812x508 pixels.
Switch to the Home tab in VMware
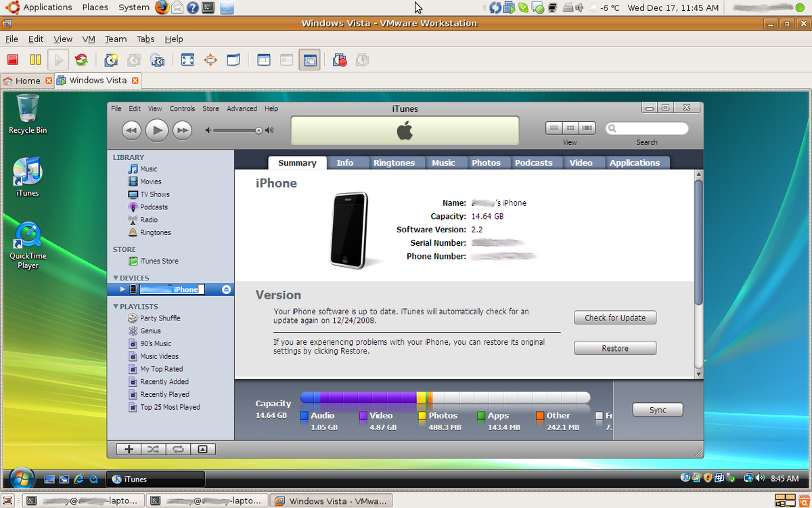click(x=27, y=81)
